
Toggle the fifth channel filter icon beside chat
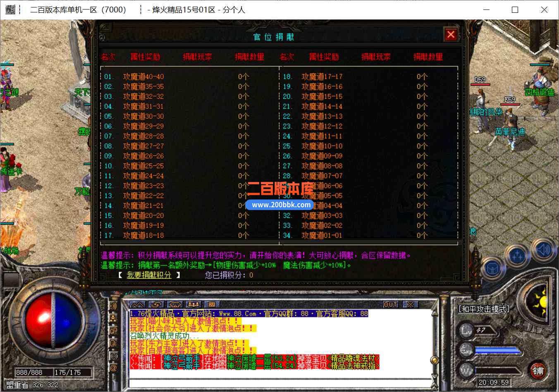click(x=114, y=356)
